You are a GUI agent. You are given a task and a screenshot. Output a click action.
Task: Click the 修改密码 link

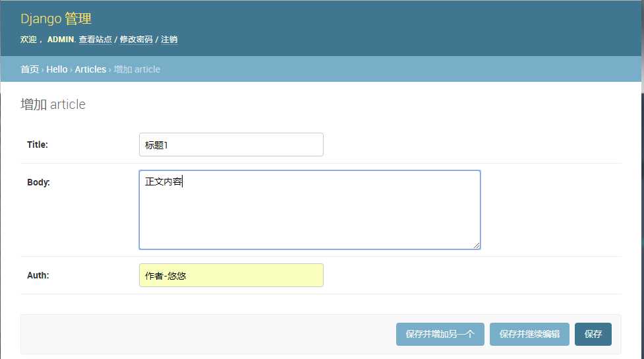point(136,40)
